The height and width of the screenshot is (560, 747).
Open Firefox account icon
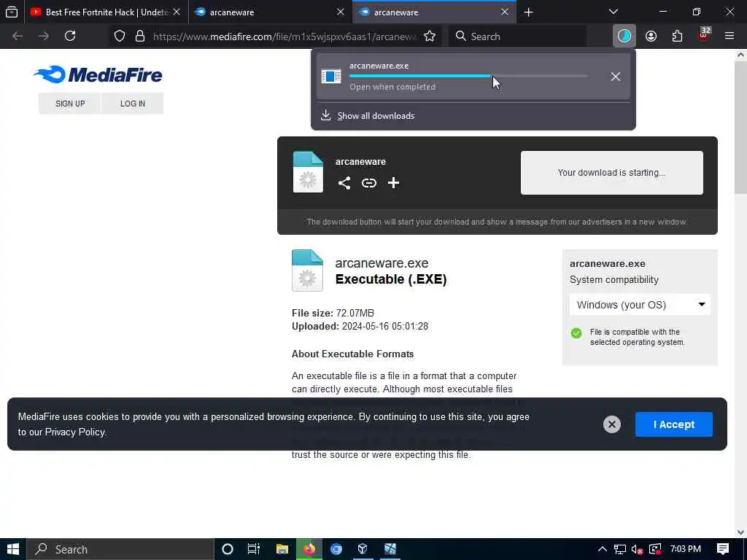tap(651, 36)
